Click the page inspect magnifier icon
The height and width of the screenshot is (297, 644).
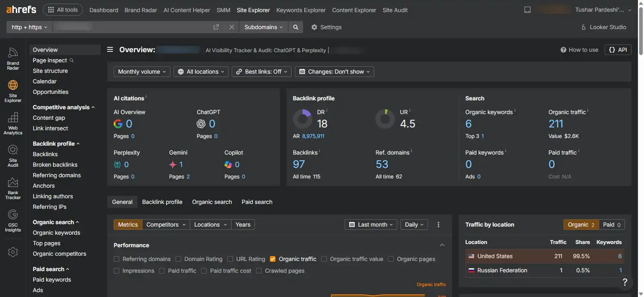coord(72,60)
